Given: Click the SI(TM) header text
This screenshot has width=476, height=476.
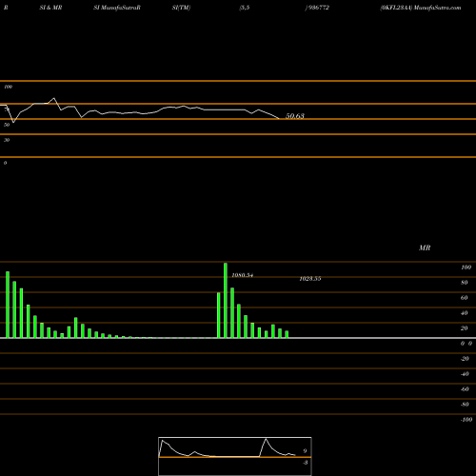Looking at the screenshot, I should 181,8.
